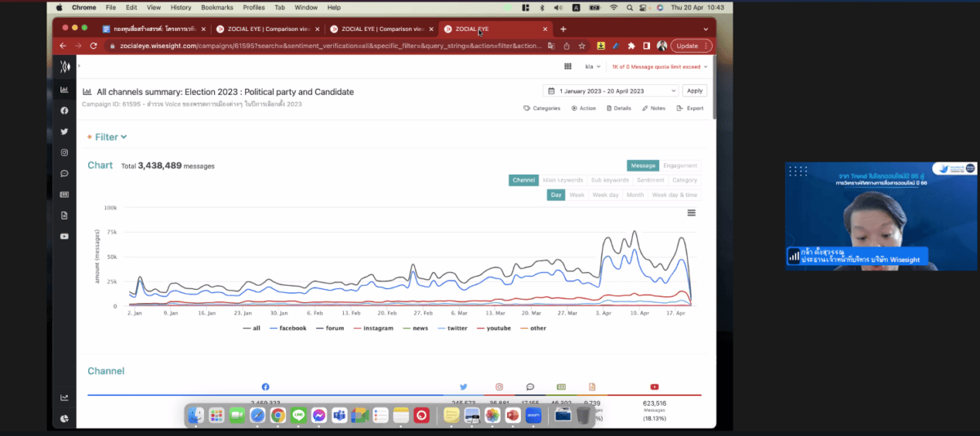Open the apps grid icon
The image size is (980, 436).
tap(568, 67)
